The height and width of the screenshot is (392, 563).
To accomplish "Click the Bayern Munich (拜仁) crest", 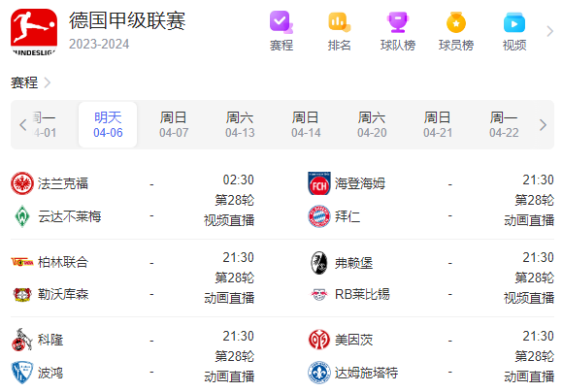I will pyautogui.click(x=318, y=216).
